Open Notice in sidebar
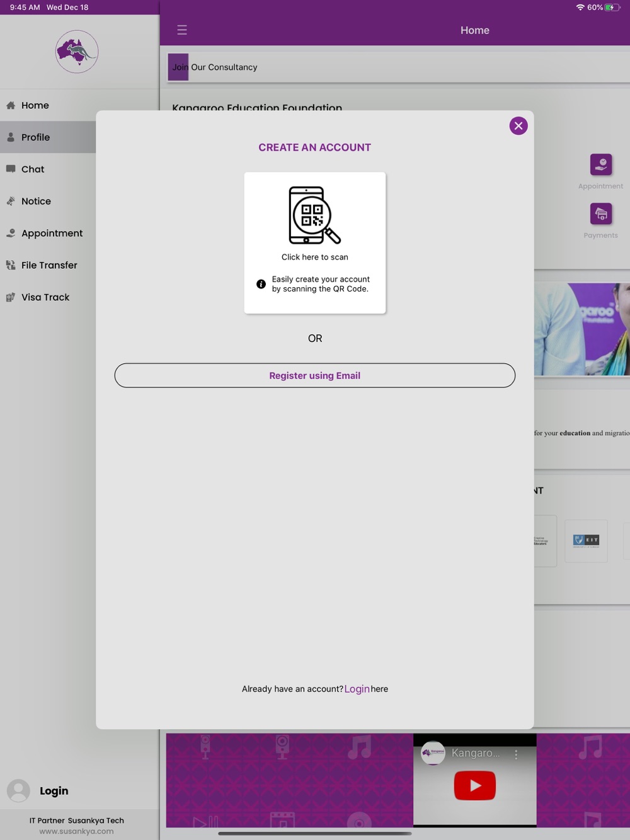The width and height of the screenshot is (630, 840). 48,201
